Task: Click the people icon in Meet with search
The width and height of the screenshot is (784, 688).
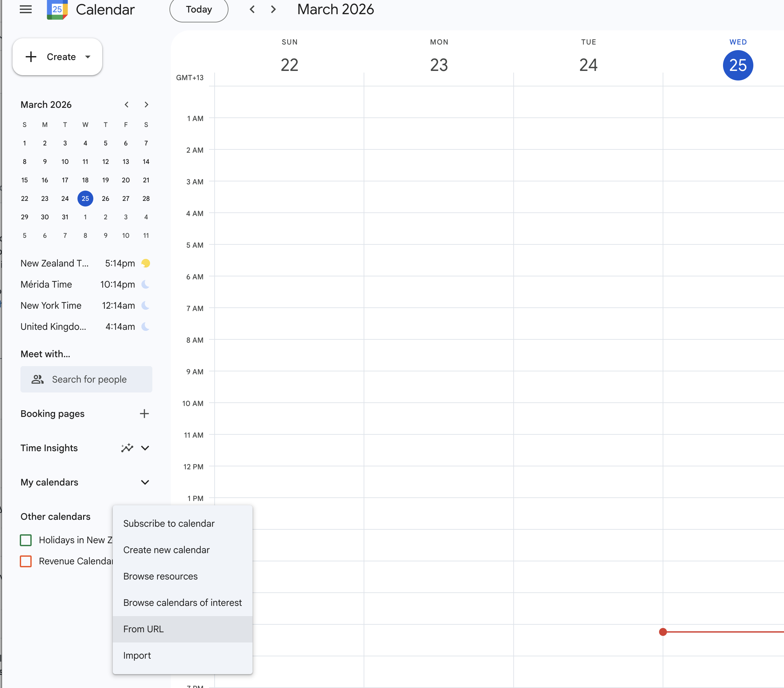Action: [x=37, y=379]
